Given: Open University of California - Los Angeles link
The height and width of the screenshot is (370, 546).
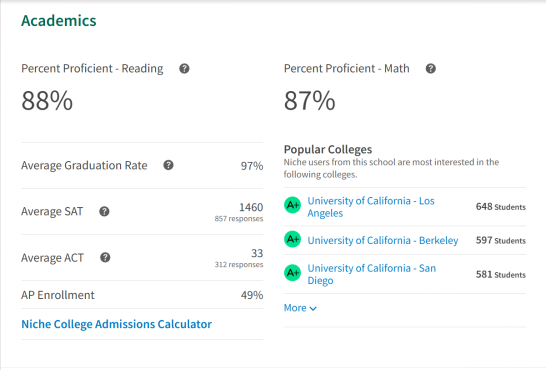Looking at the screenshot, I should tap(371, 207).
